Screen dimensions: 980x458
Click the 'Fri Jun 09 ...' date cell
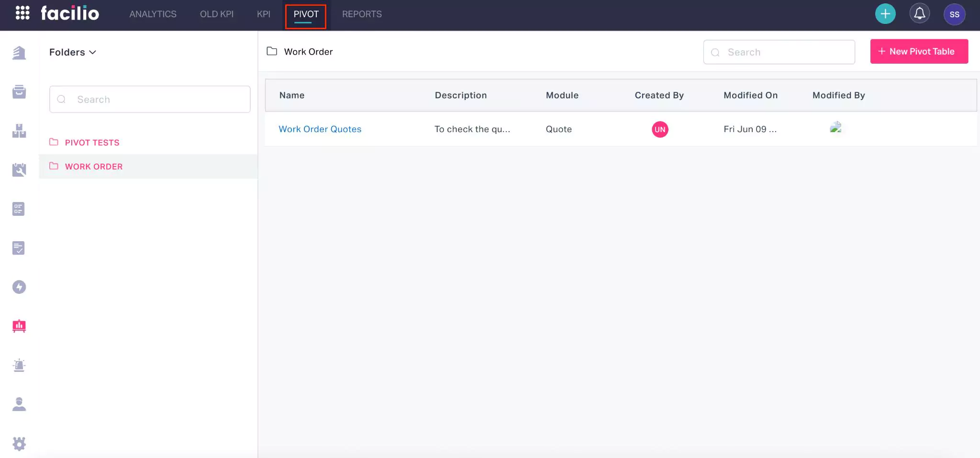pyautogui.click(x=750, y=129)
